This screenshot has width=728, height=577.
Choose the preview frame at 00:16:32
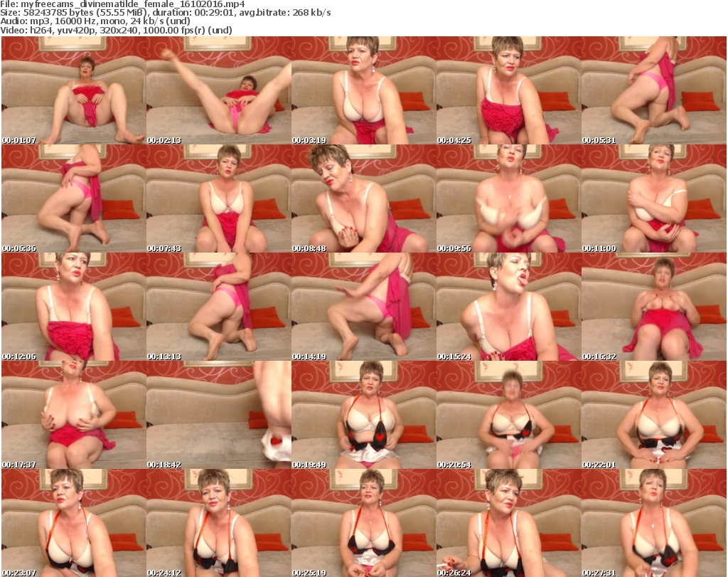click(x=654, y=307)
